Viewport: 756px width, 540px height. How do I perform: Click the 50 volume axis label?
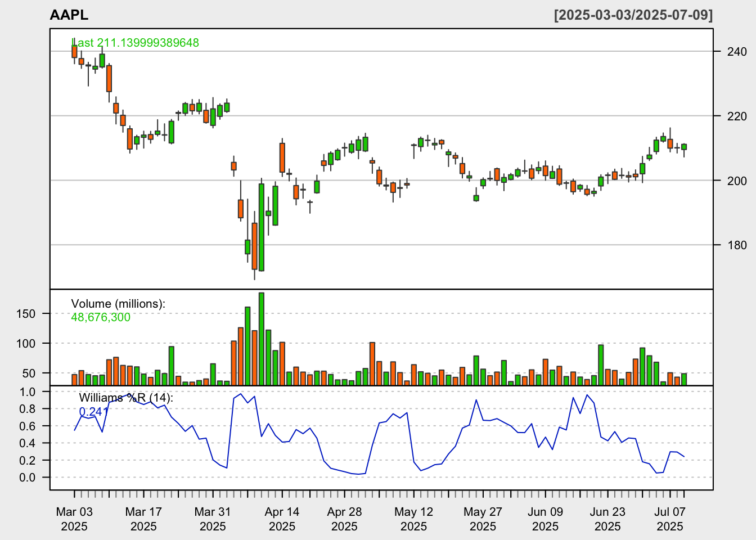(29, 373)
